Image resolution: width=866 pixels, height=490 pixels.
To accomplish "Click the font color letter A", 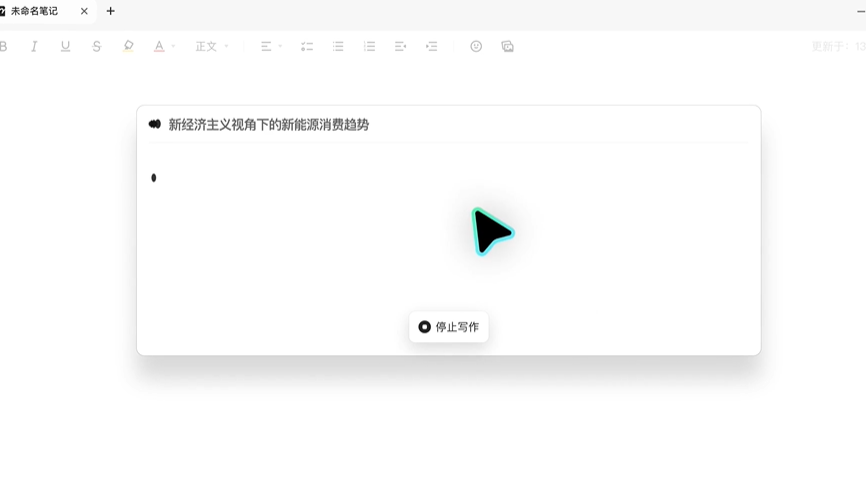I will [158, 46].
